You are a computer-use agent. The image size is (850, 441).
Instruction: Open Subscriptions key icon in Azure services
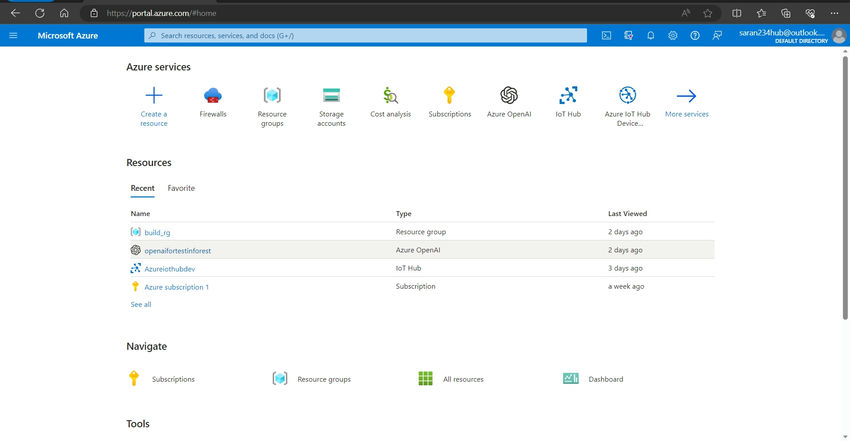click(449, 95)
